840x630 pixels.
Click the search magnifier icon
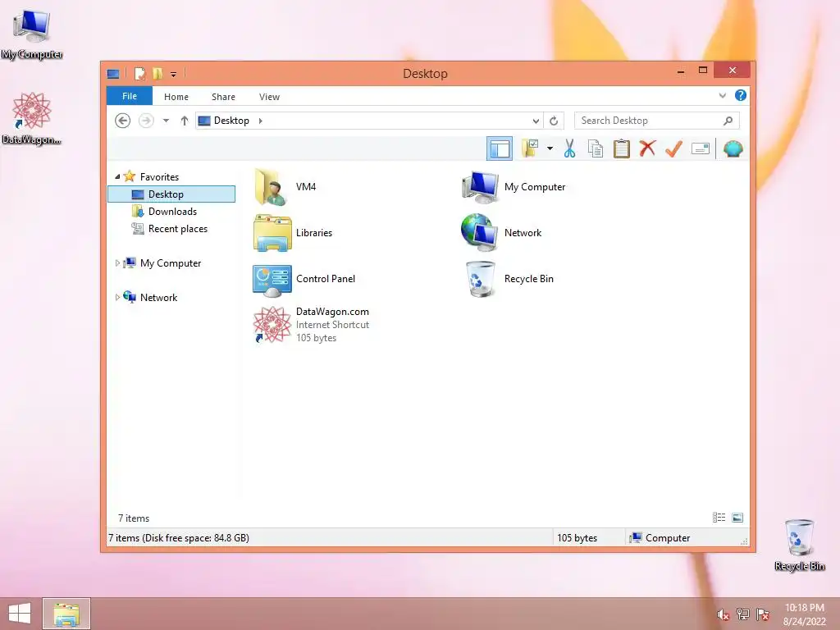[728, 121]
